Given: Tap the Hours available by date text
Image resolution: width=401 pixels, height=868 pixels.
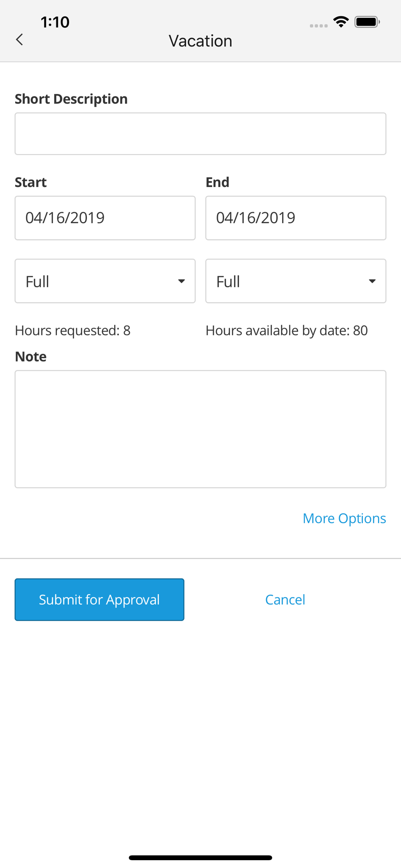Looking at the screenshot, I should click(286, 330).
